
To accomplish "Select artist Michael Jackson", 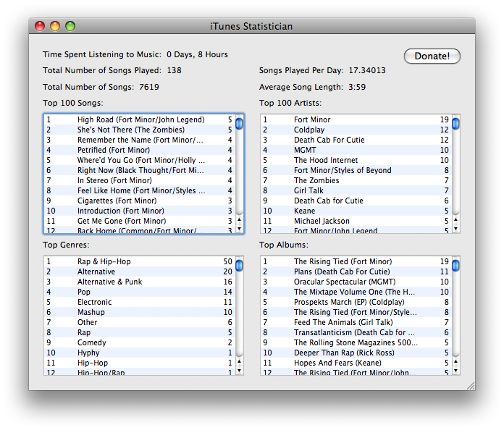I will 356,221.
